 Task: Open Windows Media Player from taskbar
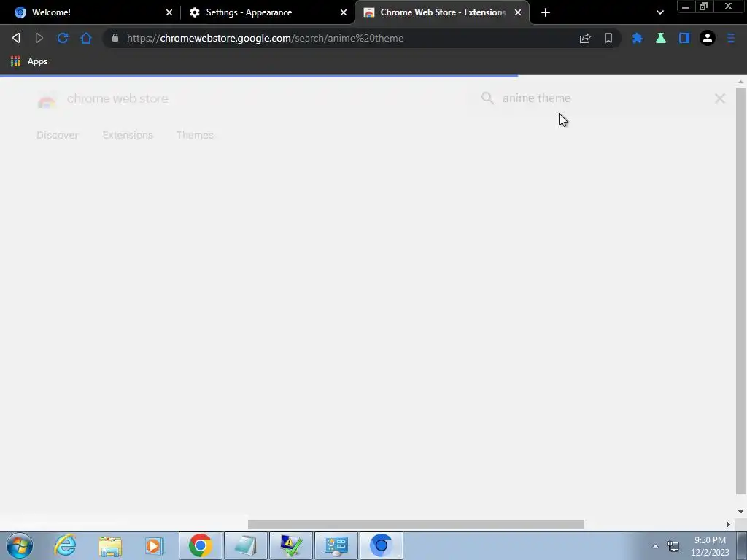point(154,545)
